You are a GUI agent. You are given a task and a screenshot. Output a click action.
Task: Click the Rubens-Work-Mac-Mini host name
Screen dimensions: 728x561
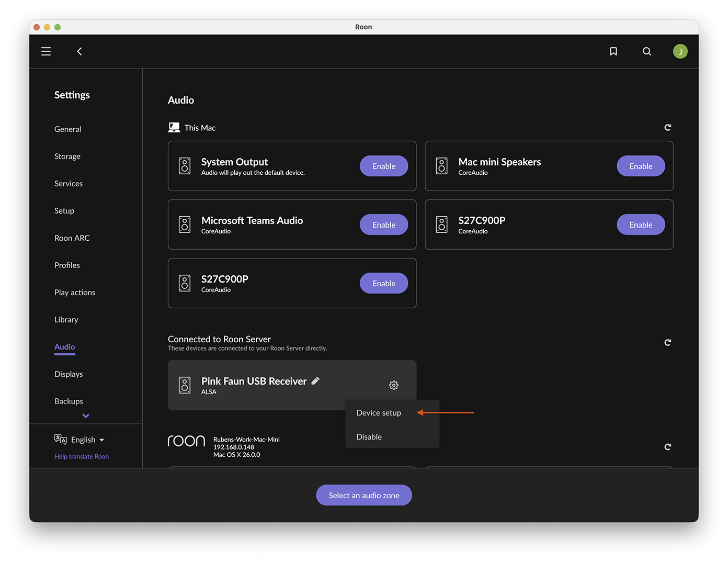pyautogui.click(x=246, y=440)
